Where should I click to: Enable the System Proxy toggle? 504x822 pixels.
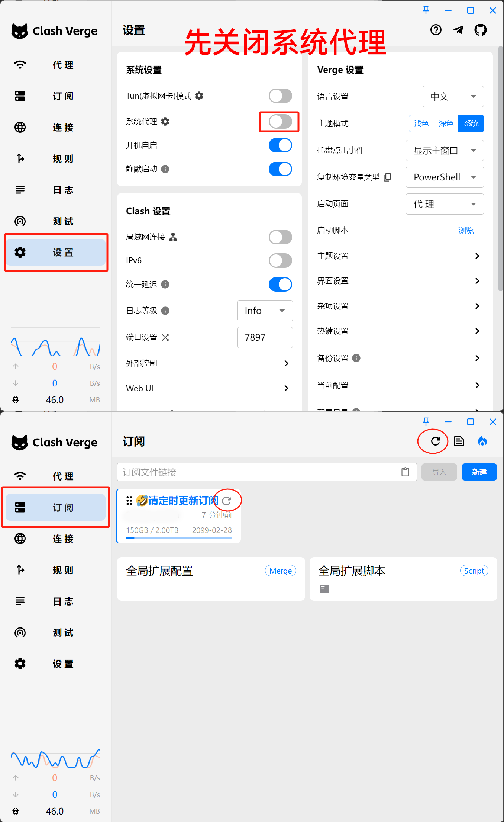click(x=280, y=122)
